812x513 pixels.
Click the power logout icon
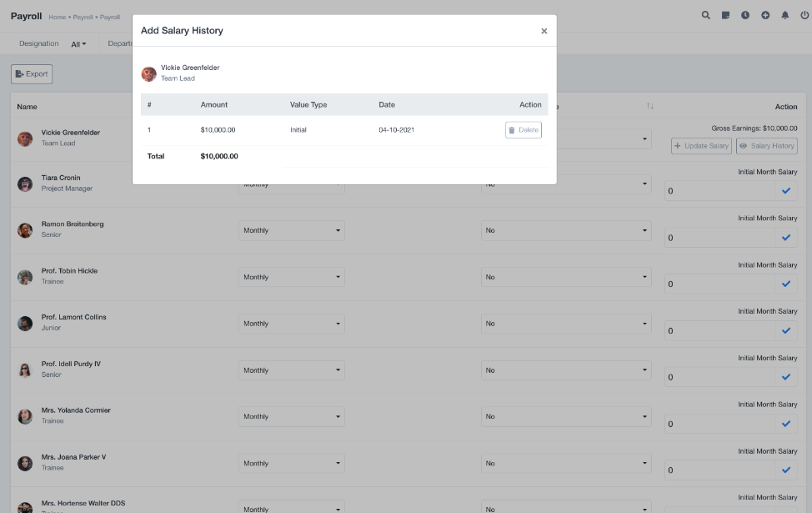(804, 15)
